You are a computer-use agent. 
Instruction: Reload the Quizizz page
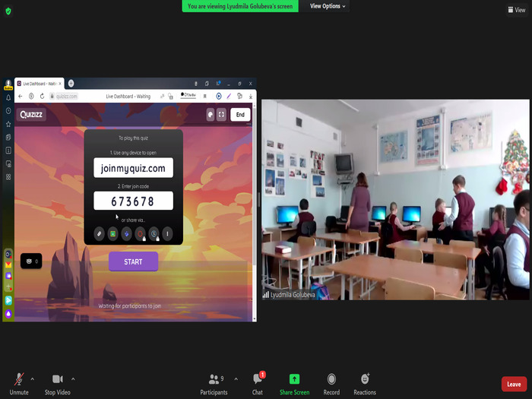pos(42,97)
